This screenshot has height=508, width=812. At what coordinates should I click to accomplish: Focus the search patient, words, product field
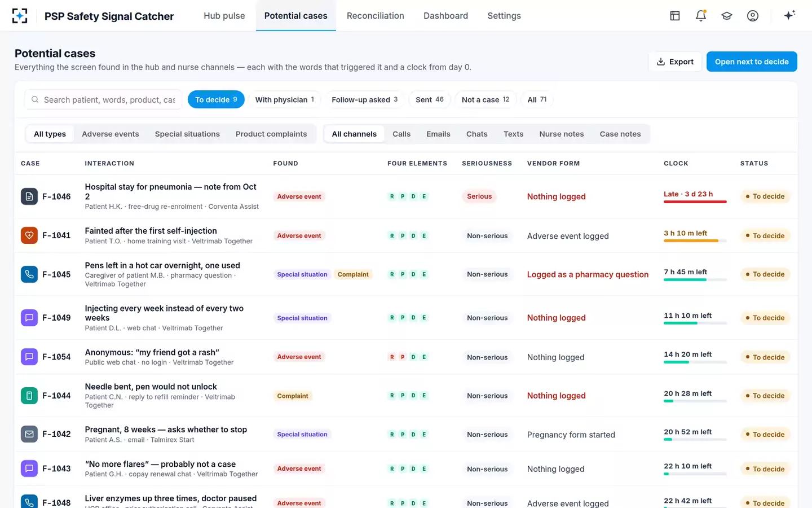[103, 100]
